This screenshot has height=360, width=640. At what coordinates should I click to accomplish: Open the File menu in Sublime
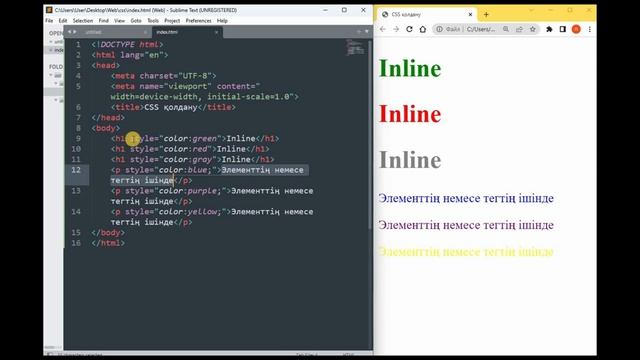coord(49,21)
